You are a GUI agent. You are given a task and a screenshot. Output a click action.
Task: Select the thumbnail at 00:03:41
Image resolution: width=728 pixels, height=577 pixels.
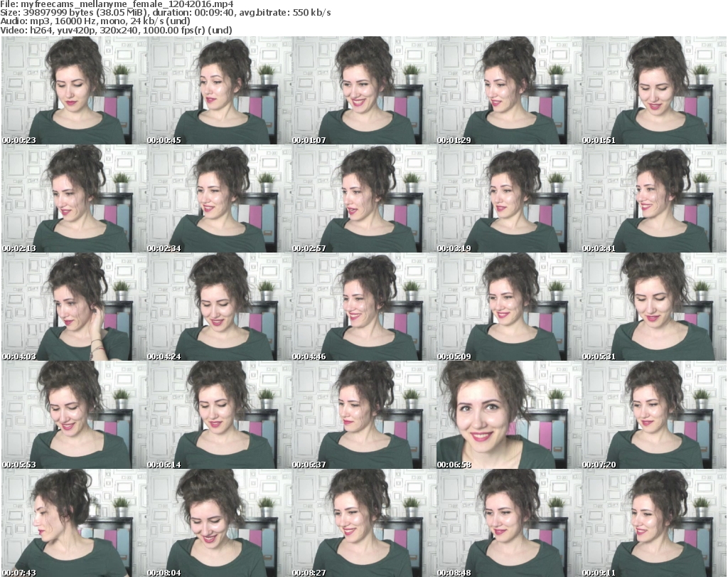(654, 198)
